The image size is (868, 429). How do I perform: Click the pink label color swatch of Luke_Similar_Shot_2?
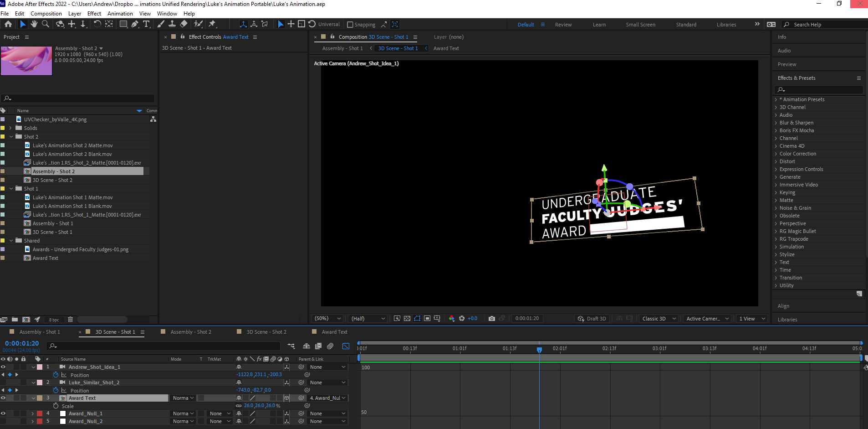coord(40,382)
